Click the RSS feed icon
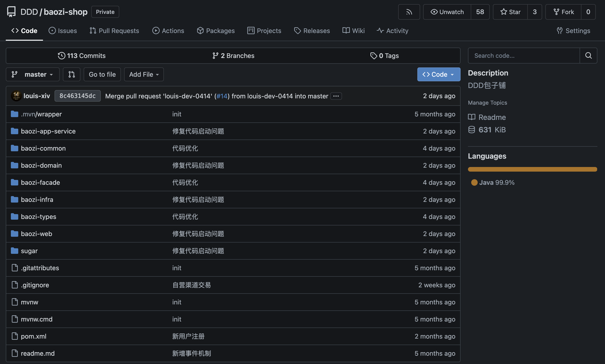The height and width of the screenshot is (364, 605). 409,12
